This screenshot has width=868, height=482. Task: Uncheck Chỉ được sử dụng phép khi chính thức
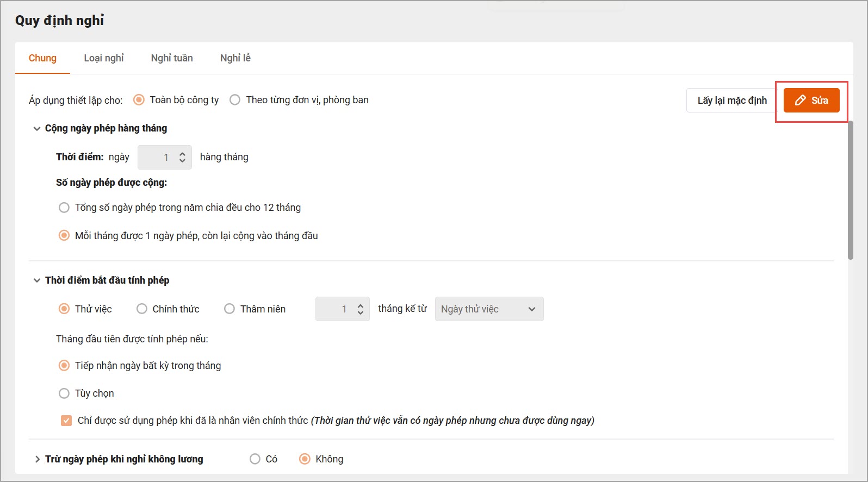[66, 421]
